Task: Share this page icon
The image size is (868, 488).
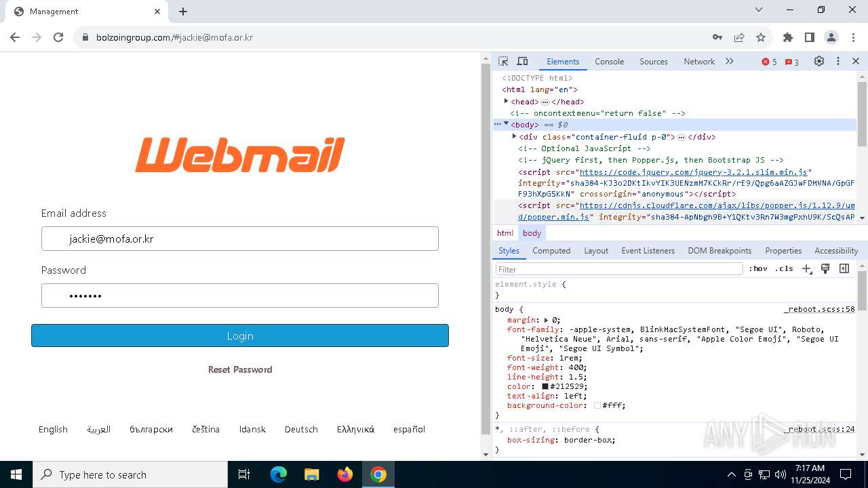Action: click(x=739, y=37)
